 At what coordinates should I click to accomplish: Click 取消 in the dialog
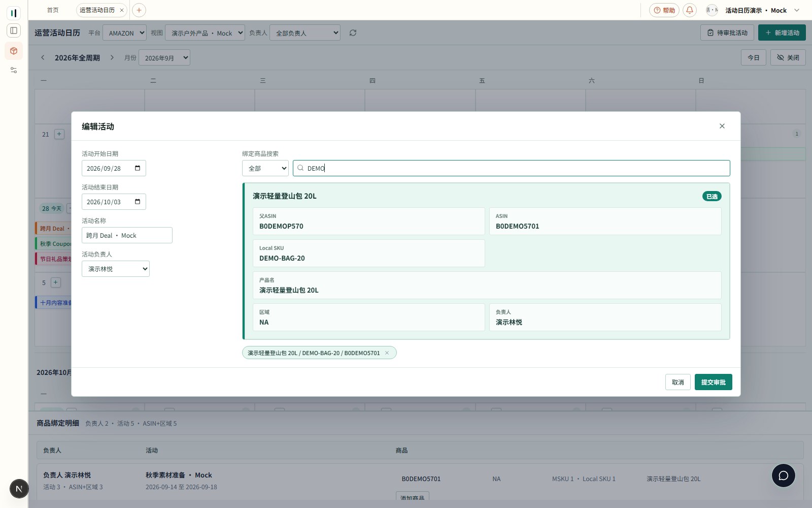point(678,382)
